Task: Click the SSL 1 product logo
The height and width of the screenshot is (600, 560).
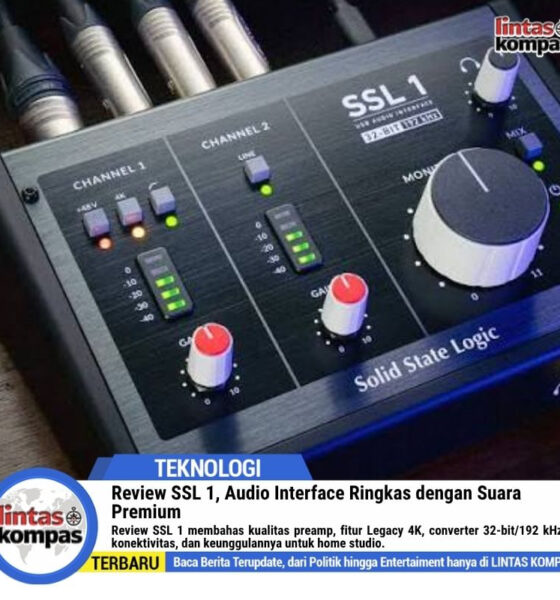Action: click(385, 96)
